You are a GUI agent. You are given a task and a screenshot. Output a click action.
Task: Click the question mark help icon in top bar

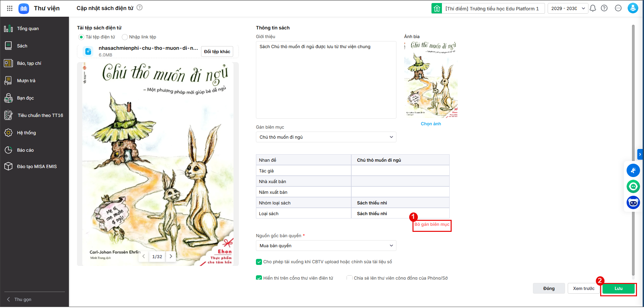tap(604, 8)
